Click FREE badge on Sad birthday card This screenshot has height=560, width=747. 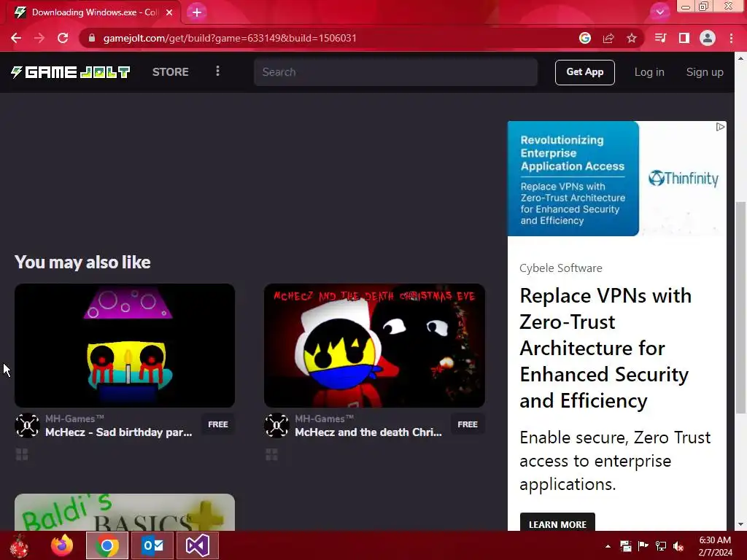click(x=217, y=424)
